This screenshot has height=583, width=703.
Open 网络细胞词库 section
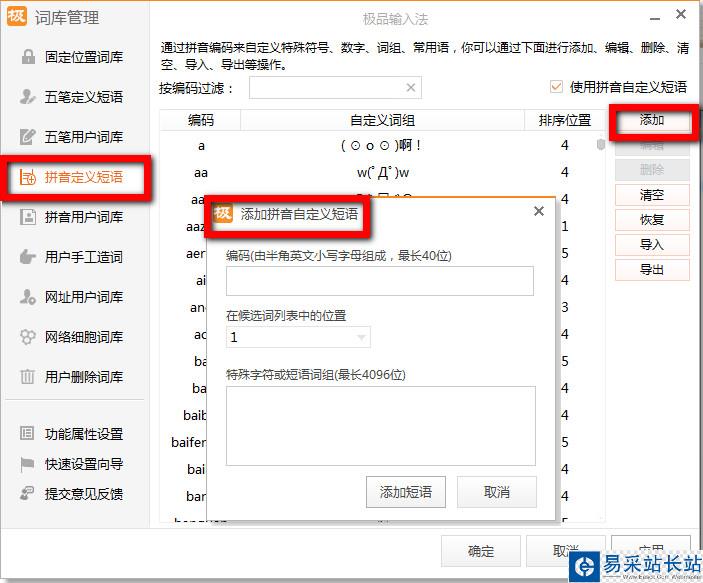tap(83, 336)
